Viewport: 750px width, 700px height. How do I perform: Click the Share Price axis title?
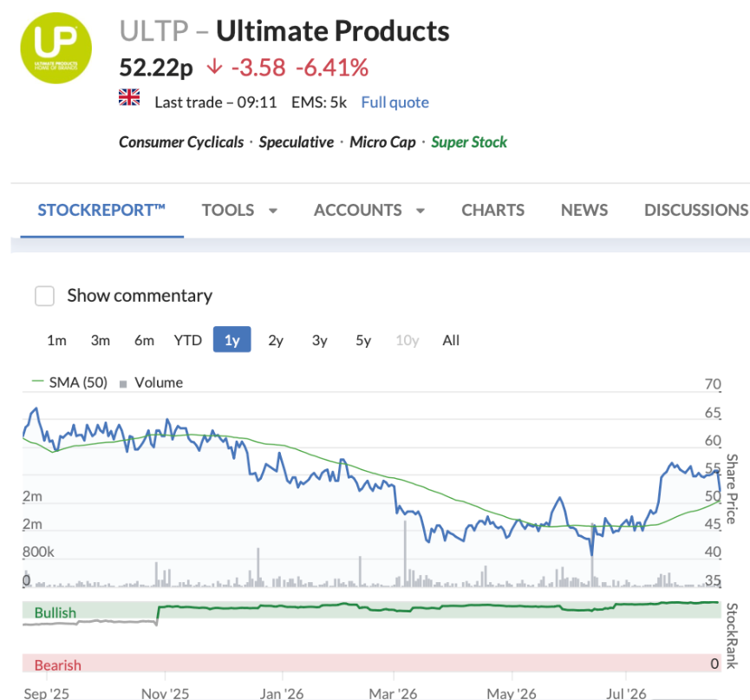click(x=732, y=488)
